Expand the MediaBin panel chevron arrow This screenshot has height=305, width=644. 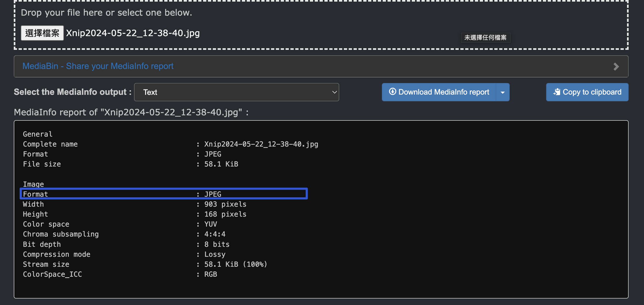(616, 67)
